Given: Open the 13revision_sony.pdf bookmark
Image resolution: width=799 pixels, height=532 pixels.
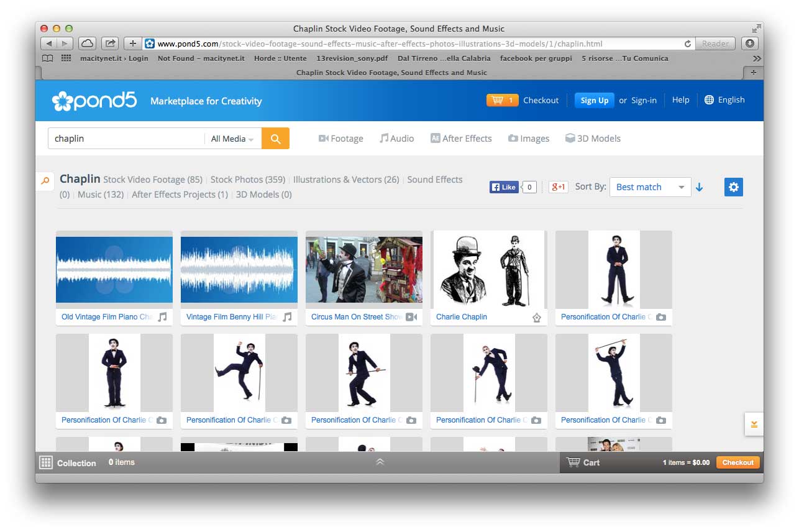Looking at the screenshot, I should (x=352, y=58).
